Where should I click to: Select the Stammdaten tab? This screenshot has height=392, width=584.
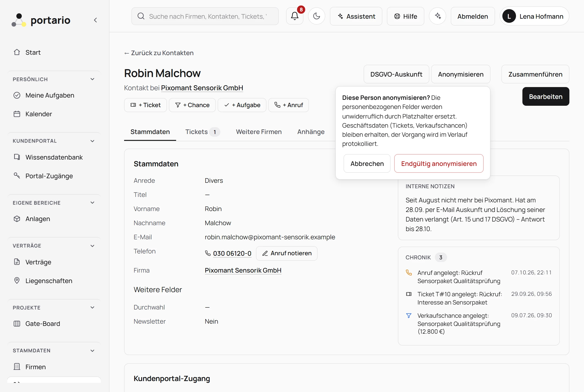point(150,132)
